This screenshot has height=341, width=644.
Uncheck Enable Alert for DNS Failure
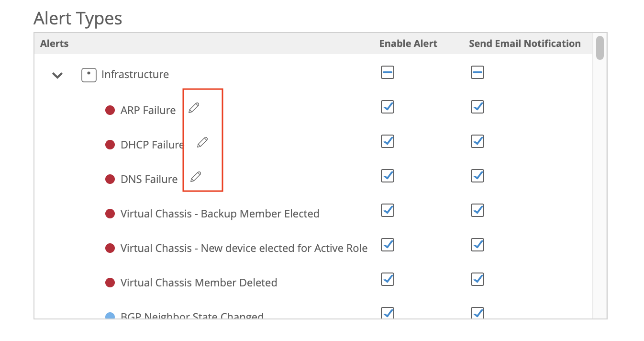click(x=388, y=176)
